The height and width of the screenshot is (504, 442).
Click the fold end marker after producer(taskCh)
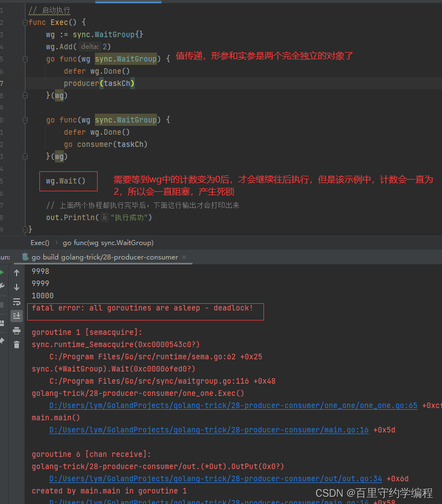coord(25,95)
